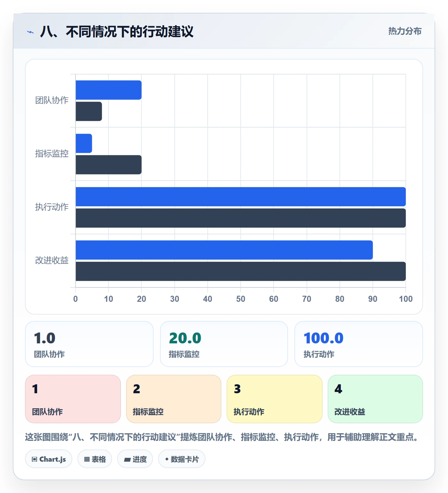Click the dark bar in the 改进收益 row
The image size is (448, 493).
[241, 271]
